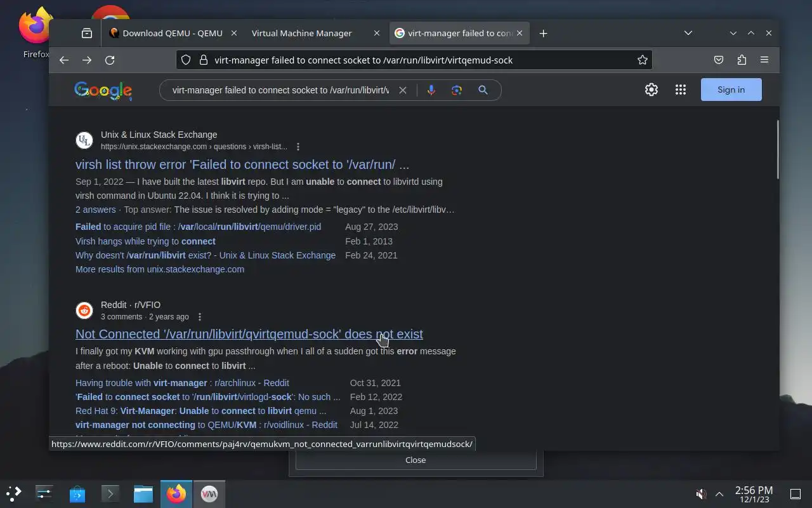Reload the current page
Viewport: 812px width, 508px height.
click(110, 60)
